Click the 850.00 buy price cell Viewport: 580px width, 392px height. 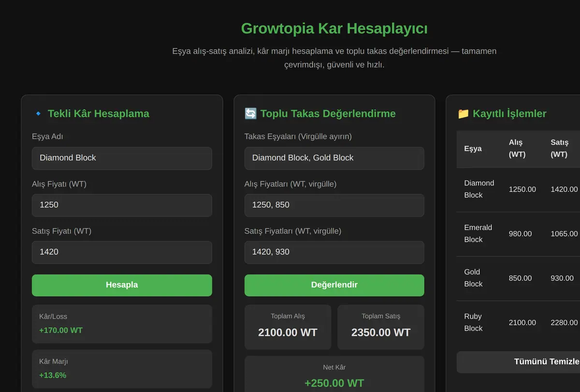click(521, 278)
